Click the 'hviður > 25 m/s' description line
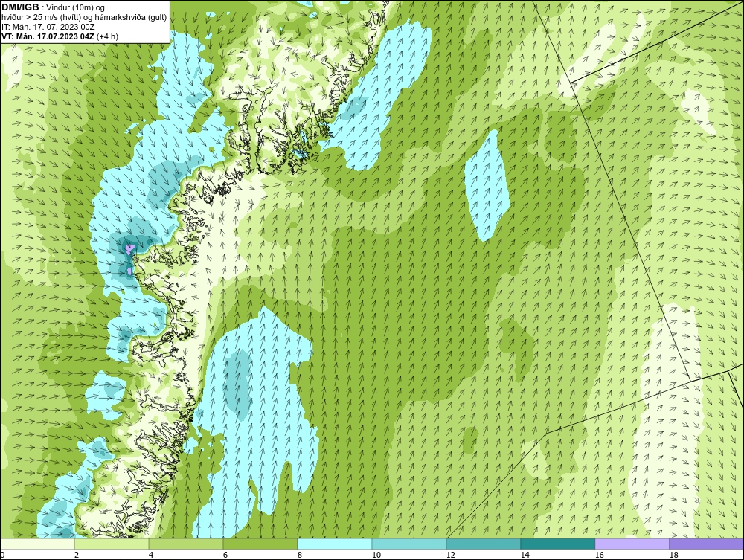 [x=84, y=17]
